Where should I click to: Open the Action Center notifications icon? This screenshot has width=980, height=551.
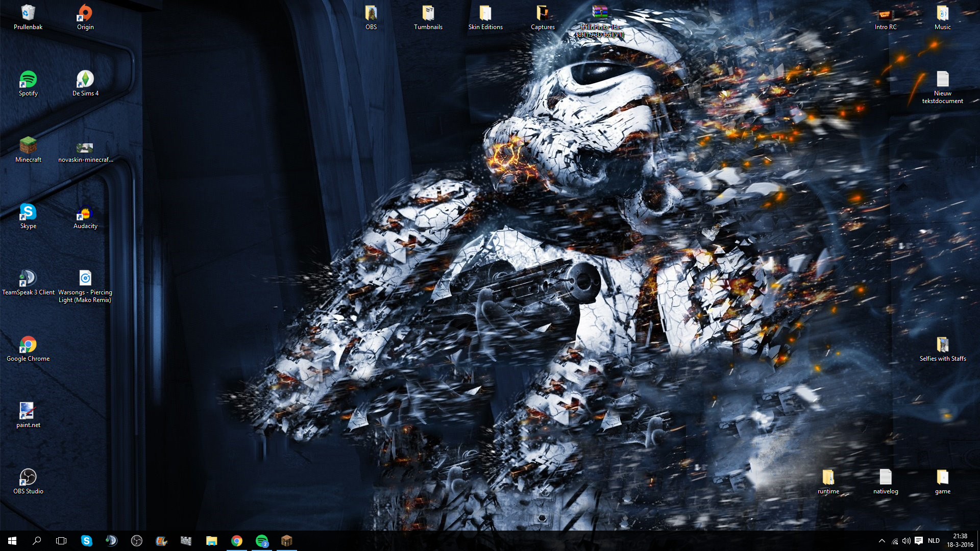[919, 541]
